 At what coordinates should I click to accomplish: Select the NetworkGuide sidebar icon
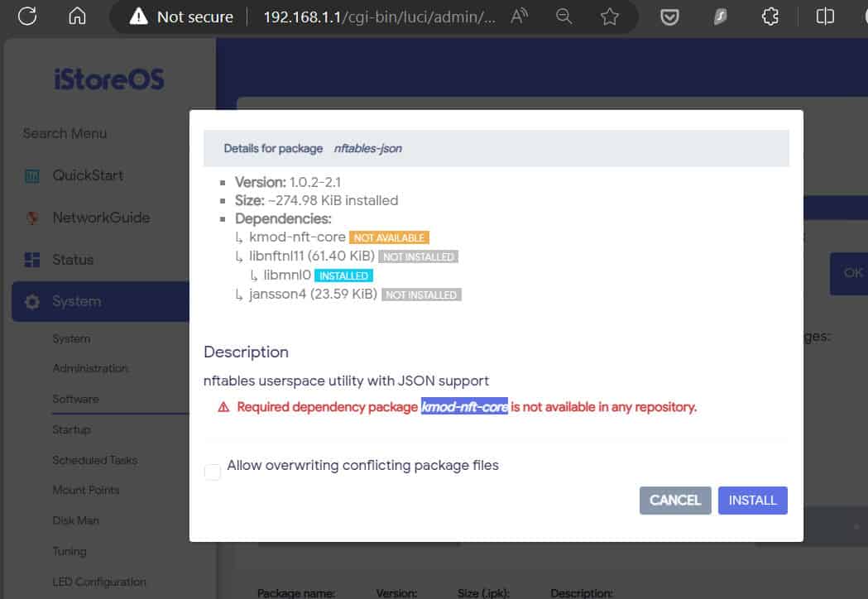[33, 218]
